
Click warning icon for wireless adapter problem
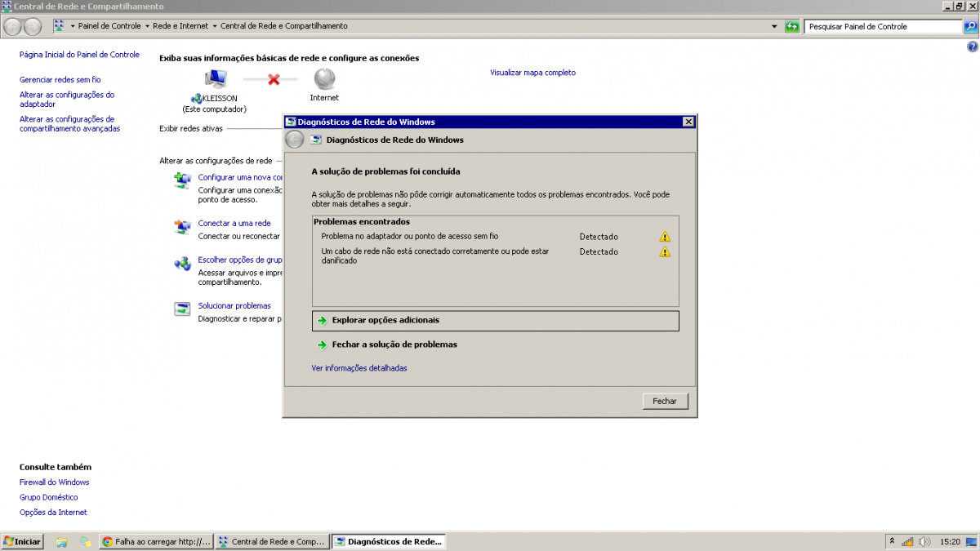point(665,237)
